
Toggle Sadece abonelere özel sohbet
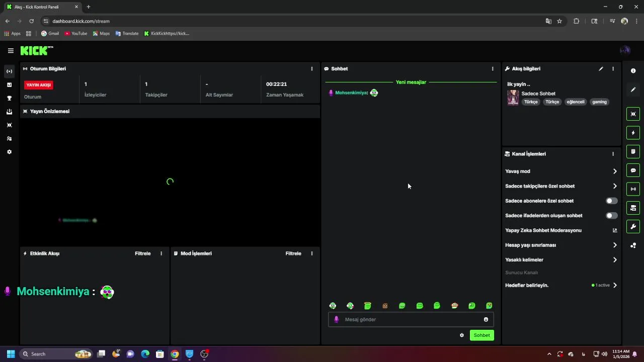pos(611,201)
